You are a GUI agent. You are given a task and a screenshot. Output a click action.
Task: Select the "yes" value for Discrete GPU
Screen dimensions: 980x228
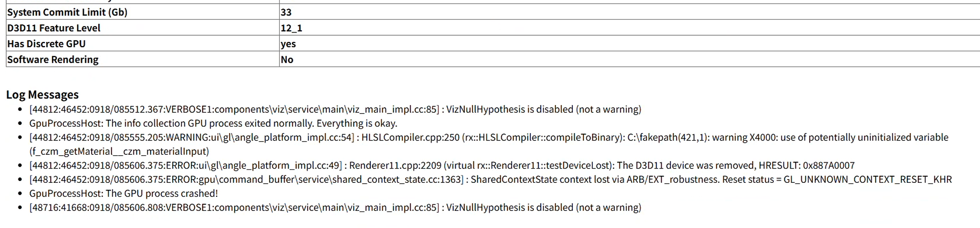[x=288, y=44]
